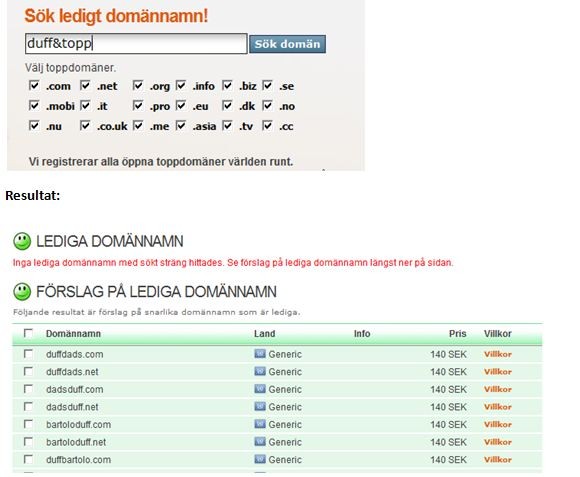Check the box for dadsduff.com
The width and height of the screenshot is (580, 477).
[28, 389]
